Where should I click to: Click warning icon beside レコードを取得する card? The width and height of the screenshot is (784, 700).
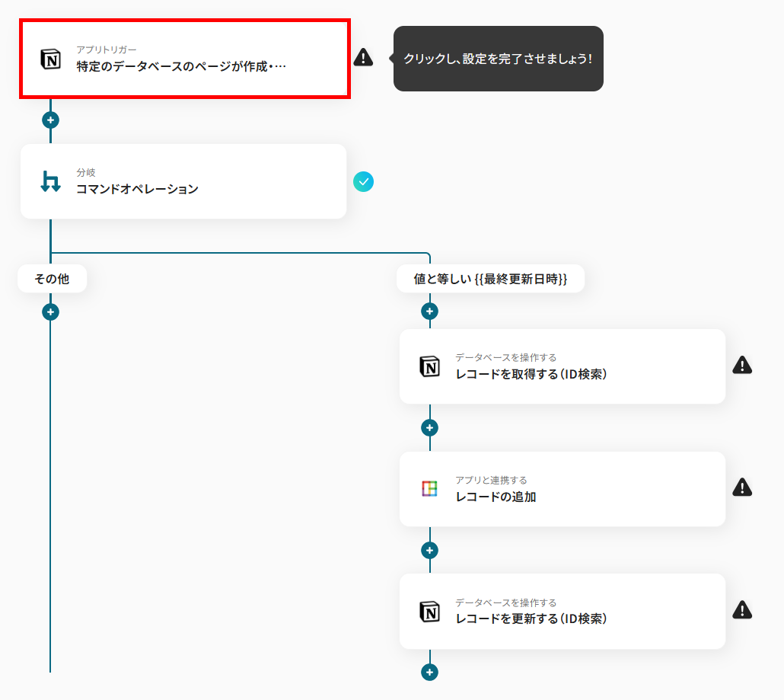pyautogui.click(x=742, y=366)
